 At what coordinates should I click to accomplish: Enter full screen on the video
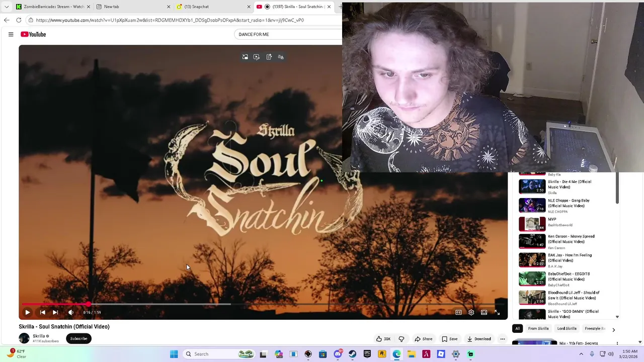click(497, 312)
